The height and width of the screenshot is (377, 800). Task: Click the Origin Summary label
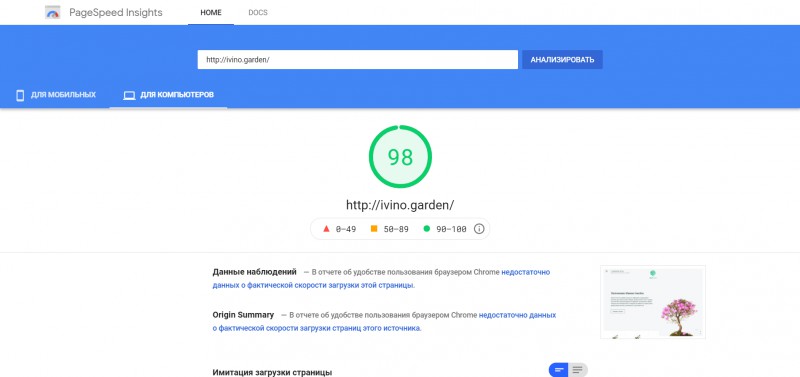pyautogui.click(x=243, y=315)
